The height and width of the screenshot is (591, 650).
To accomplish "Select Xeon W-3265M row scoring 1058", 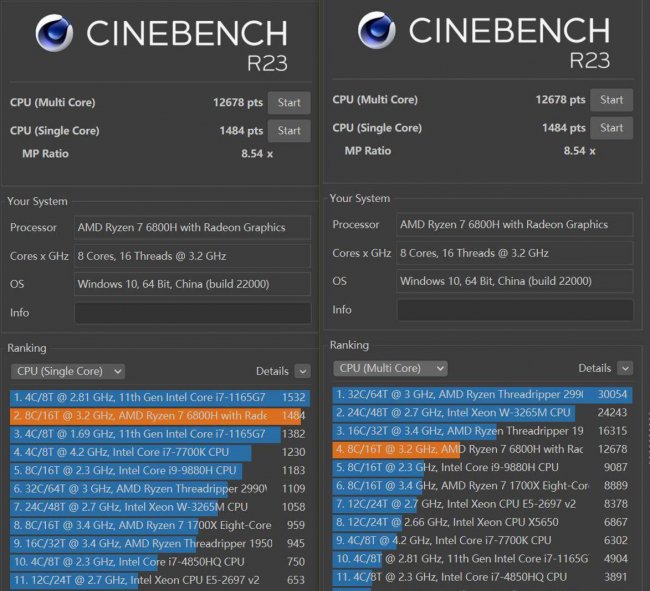I will pyautogui.click(x=160, y=507).
